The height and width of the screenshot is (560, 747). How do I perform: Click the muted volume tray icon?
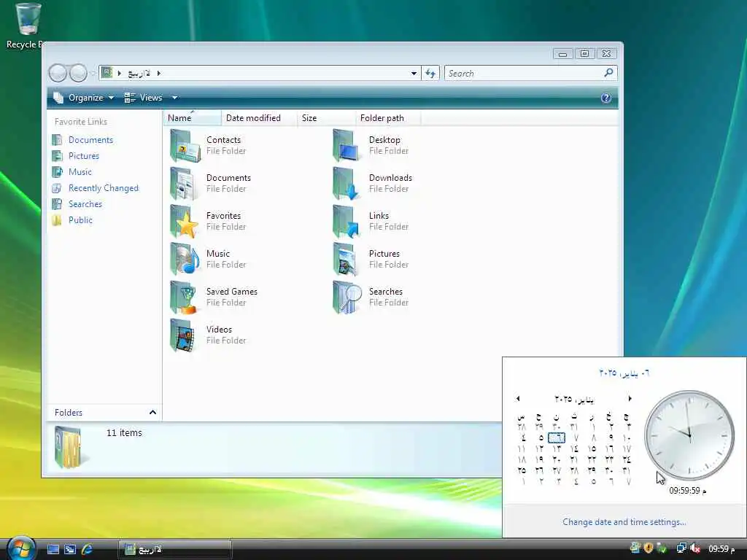(x=695, y=549)
